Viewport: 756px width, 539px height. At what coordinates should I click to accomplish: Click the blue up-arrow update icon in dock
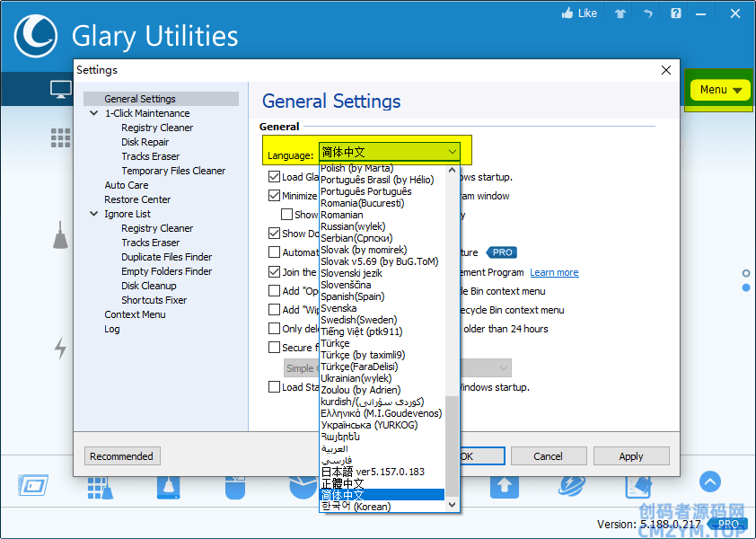click(x=504, y=486)
